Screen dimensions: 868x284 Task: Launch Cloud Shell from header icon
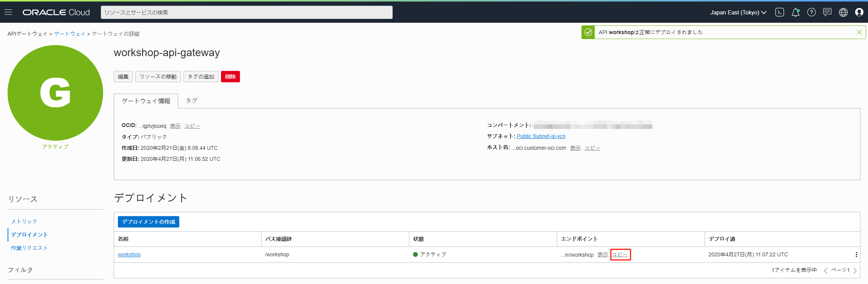pos(779,13)
